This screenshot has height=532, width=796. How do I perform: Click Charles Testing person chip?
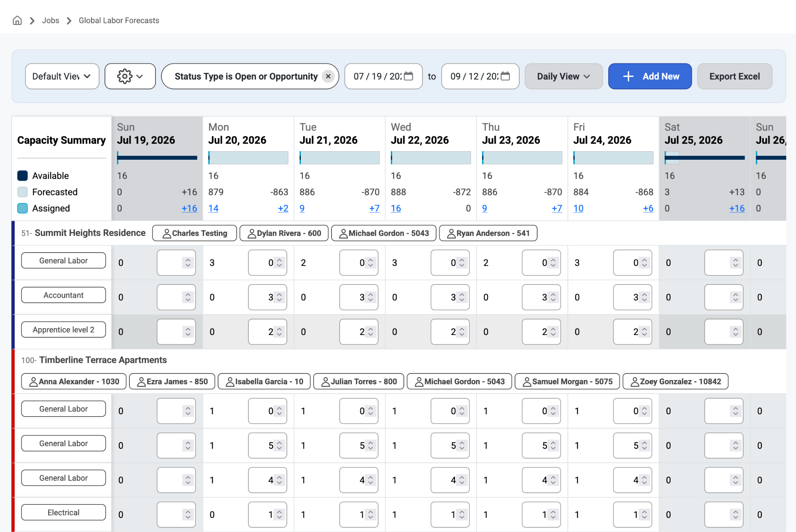pyautogui.click(x=195, y=233)
